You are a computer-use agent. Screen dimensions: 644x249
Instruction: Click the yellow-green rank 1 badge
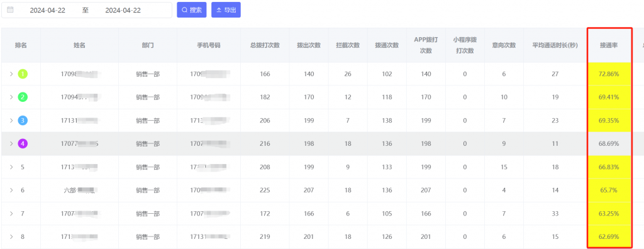coord(23,74)
